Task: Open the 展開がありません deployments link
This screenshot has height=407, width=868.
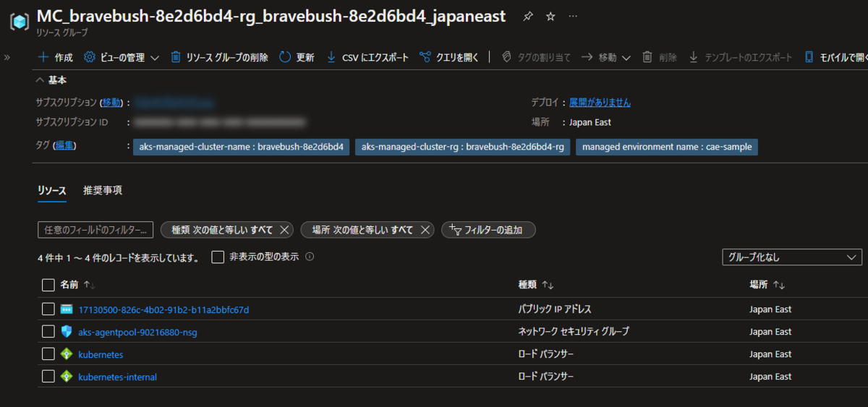Action: (600, 103)
